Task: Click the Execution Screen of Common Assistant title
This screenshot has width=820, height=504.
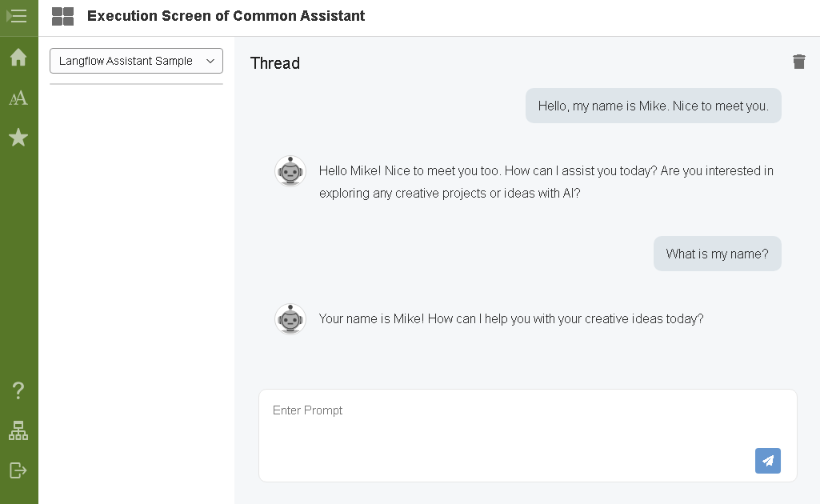Action: (226, 16)
